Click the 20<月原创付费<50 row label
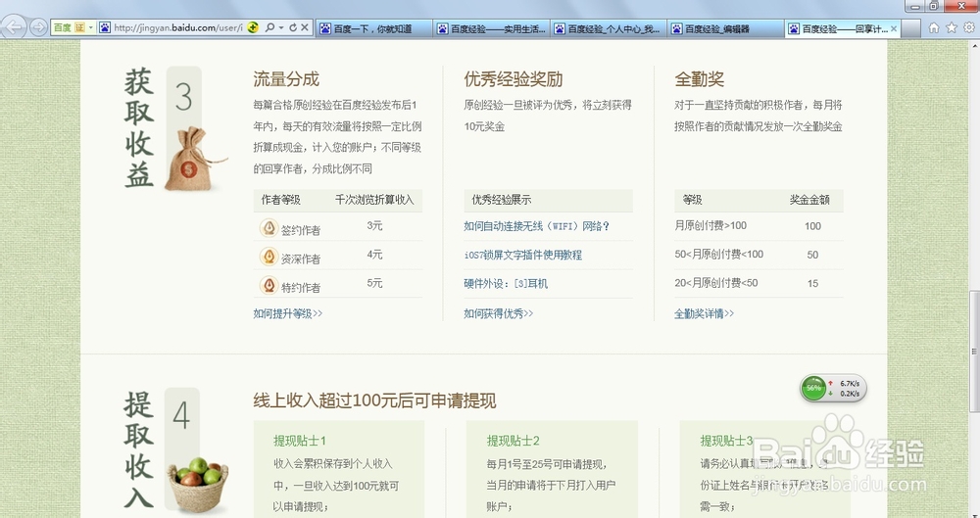The image size is (980, 518). [716, 283]
